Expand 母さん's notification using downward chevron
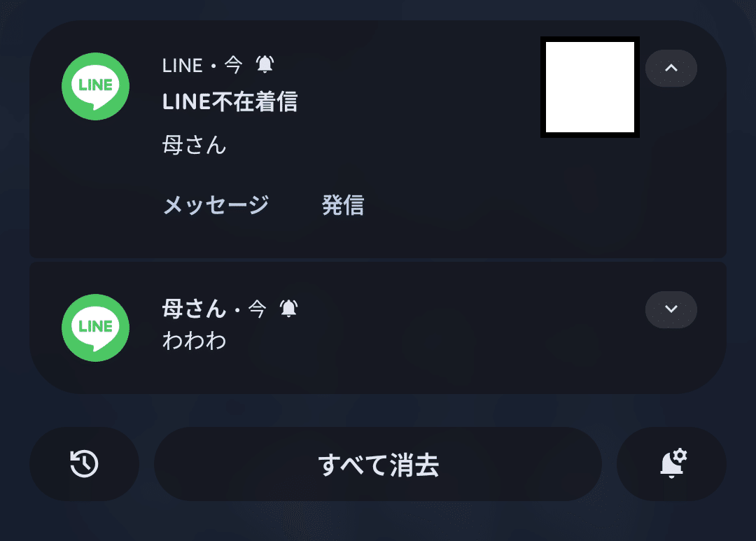Viewport: 756px width, 541px height. click(671, 309)
